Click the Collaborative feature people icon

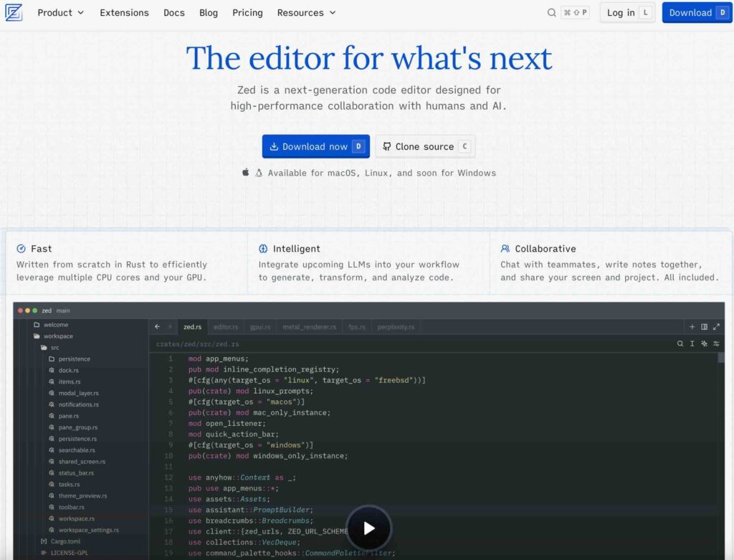(505, 249)
